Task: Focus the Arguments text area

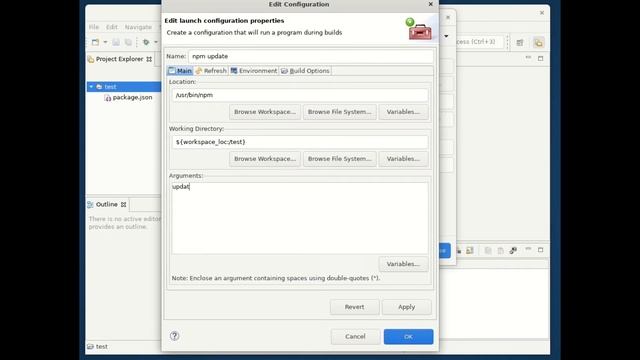Action: coord(300,218)
